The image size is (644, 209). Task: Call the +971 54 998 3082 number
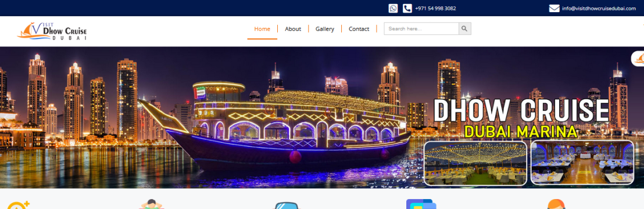(435, 8)
